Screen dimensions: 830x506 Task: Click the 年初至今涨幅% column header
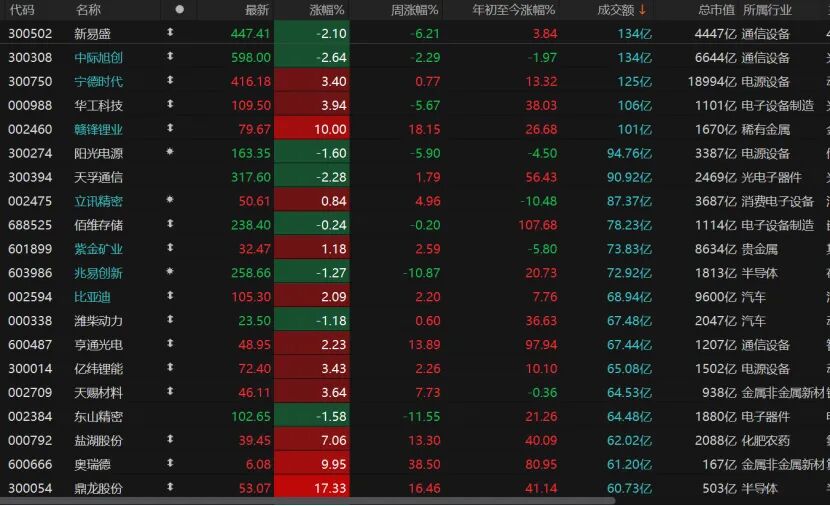click(x=514, y=10)
